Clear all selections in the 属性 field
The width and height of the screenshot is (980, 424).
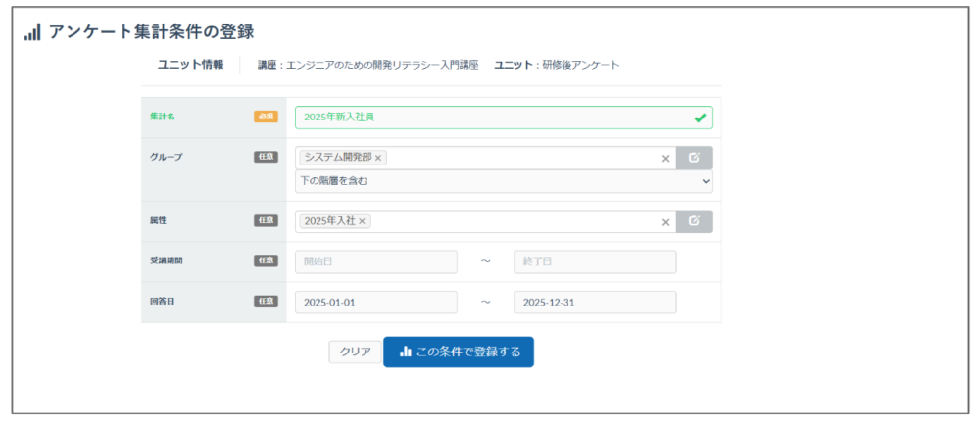[665, 222]
